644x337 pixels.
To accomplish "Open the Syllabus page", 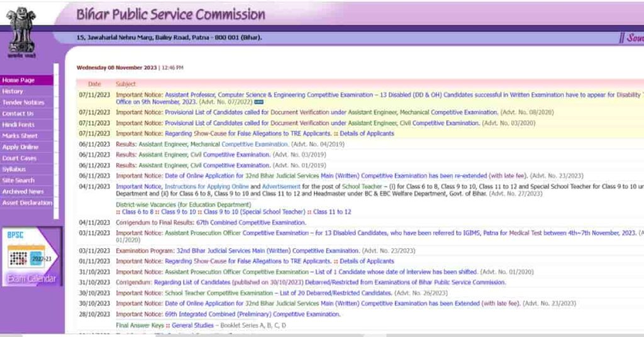I will 14,169.
